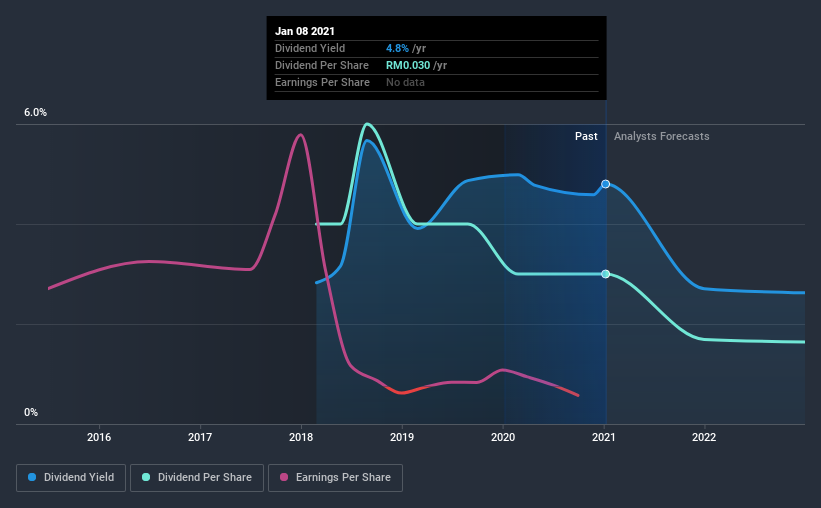821x508 pixels.
Task: Click the RM0.030 dividend per share value
Action: 408,65
